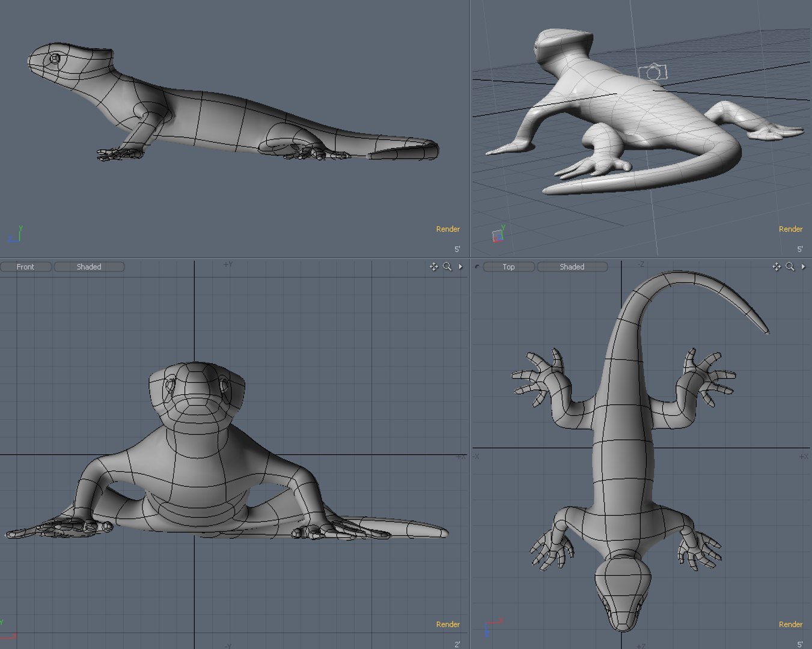Click the axis gizmo in side viewport
This screenshot has height=649, width=812.
16,234
